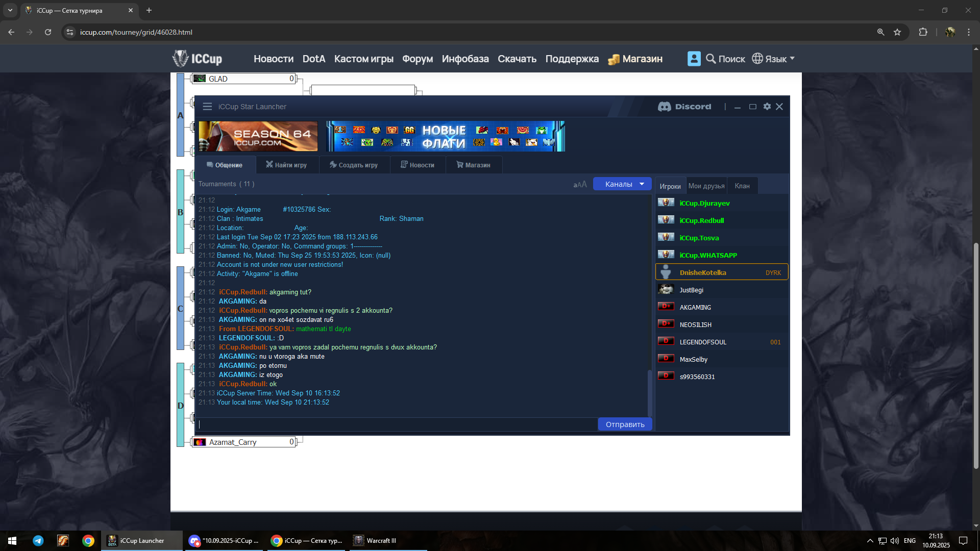
Task: Open the Создать игру tab
Action: pos(354,165)
